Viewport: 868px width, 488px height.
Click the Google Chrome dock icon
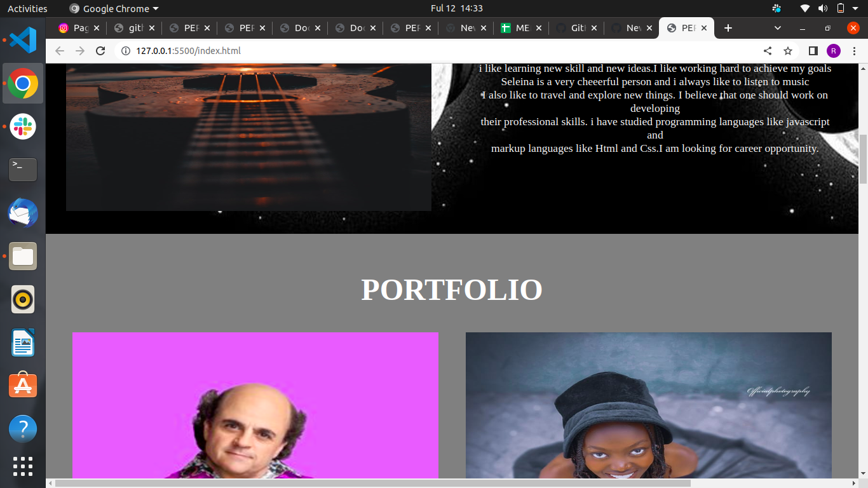(23, 83)
